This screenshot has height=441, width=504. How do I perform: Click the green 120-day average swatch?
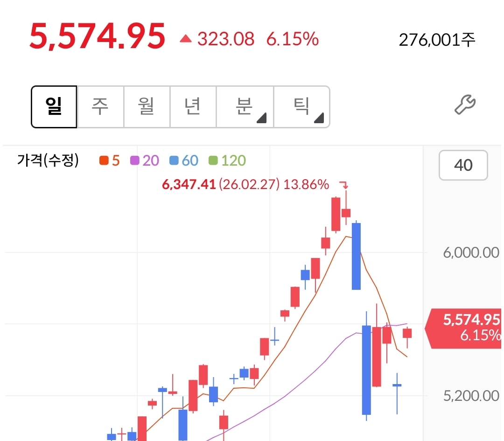pos(213,161)
